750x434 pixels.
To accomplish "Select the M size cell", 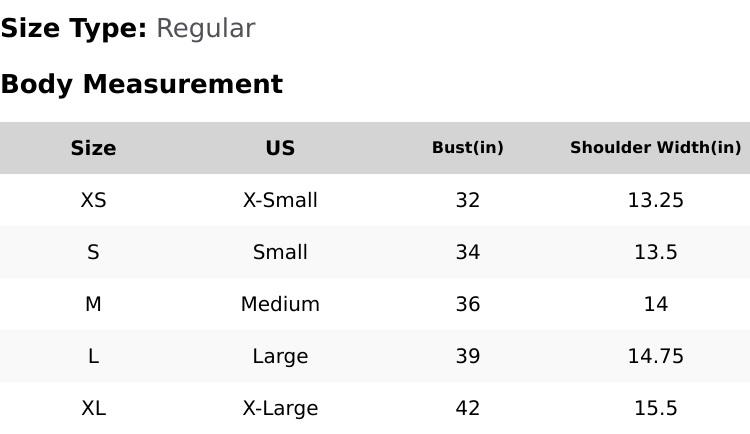I will (x=93, y=304).
